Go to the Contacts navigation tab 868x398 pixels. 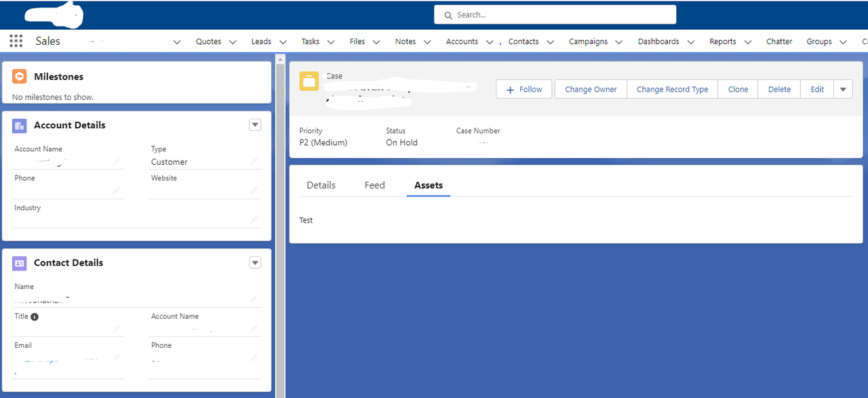click(524, 41)
